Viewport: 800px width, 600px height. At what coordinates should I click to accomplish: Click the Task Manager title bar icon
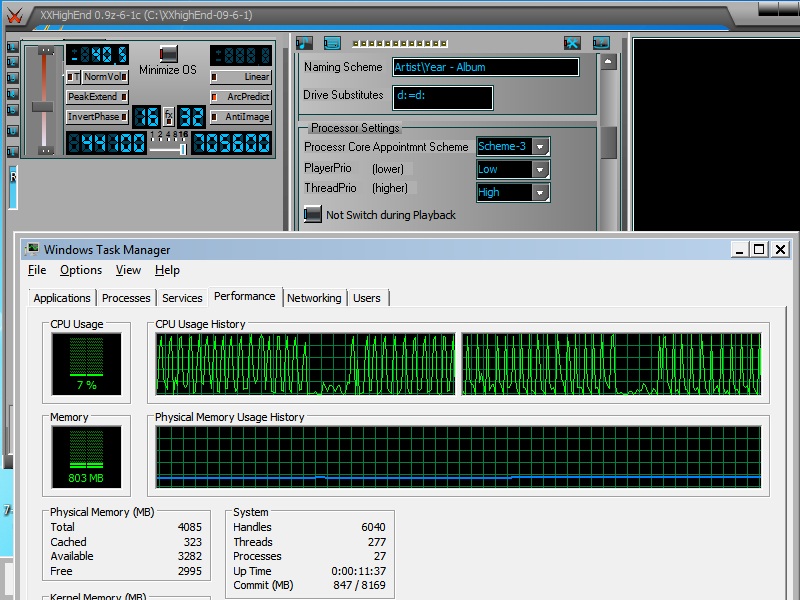pyautogui.click(x=32, y=249)
